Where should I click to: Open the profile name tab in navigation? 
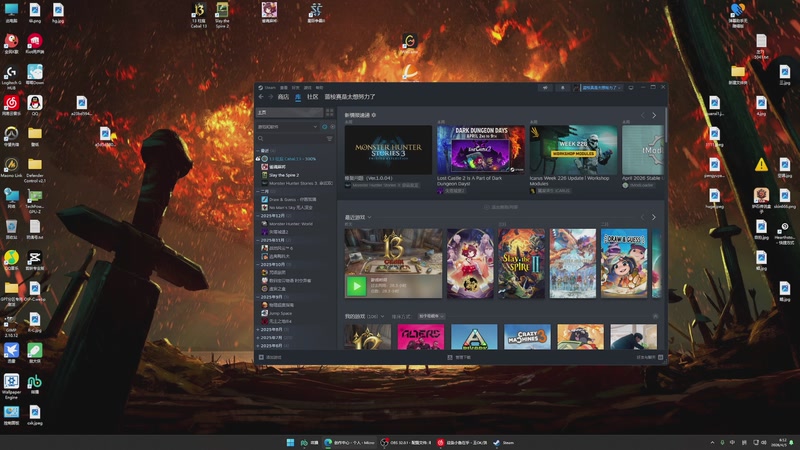click(x=350, y=97)
